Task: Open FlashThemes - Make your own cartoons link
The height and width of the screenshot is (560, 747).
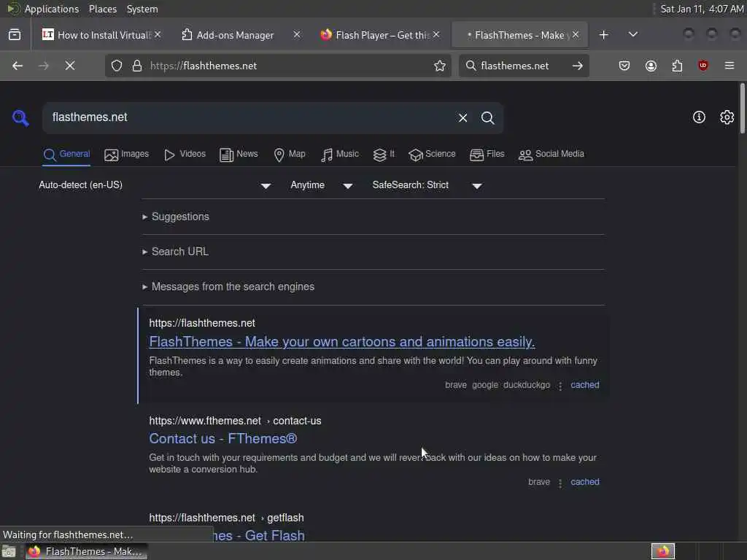Action: [x=341, y=342]
